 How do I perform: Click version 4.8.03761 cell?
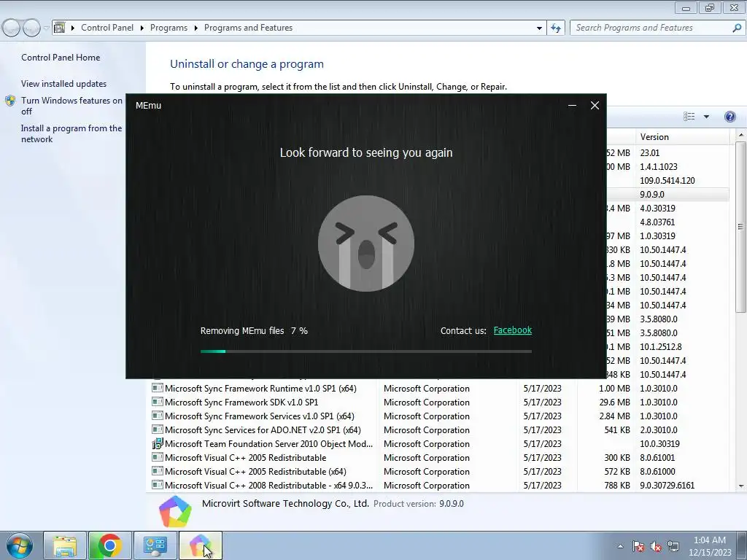point(657,222)
